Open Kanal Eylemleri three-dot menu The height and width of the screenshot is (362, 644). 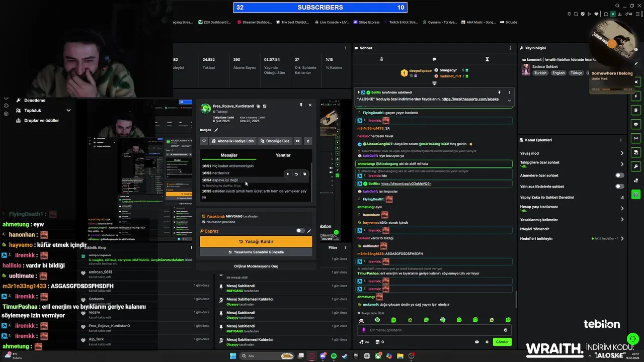(621, 140)
